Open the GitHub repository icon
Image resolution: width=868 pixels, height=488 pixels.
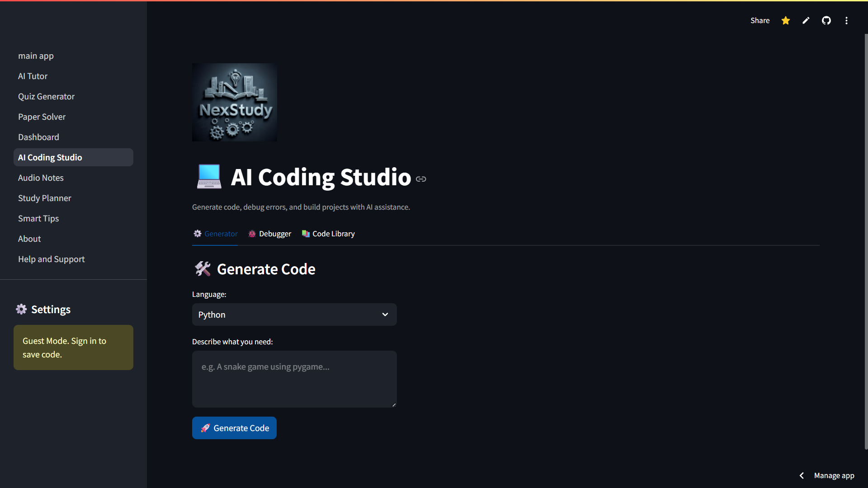(x=826, y=21)
